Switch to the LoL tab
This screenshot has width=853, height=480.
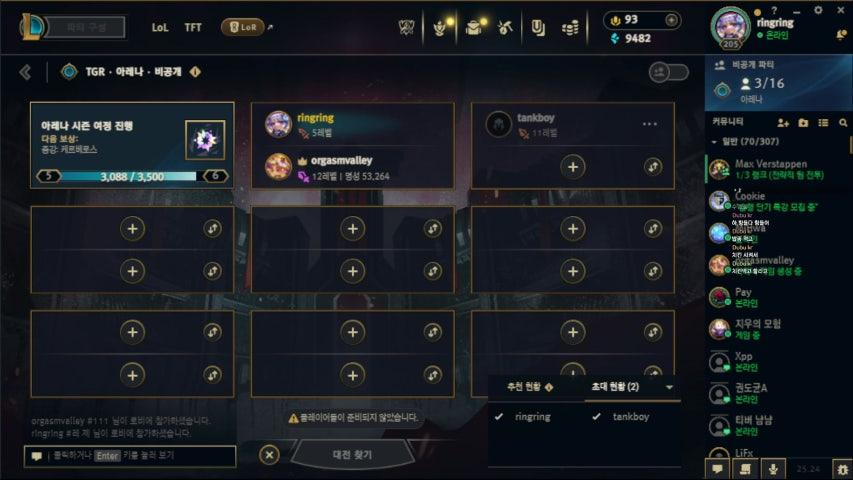click(160, 27)
